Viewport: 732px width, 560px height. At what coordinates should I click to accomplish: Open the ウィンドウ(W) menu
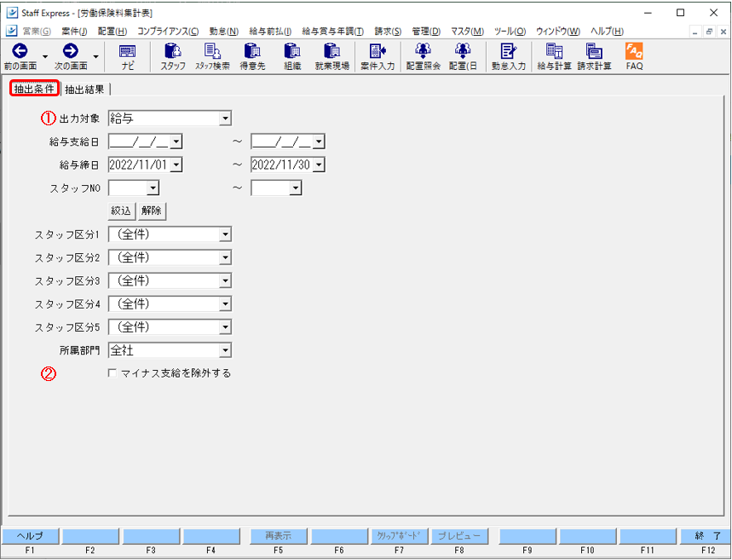(x=558, y=32)
